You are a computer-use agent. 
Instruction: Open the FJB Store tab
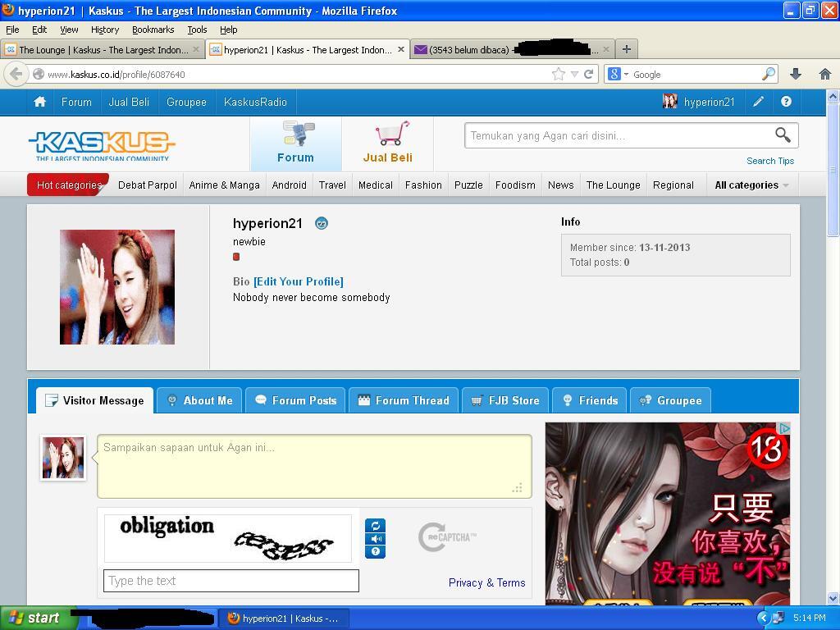505,400
